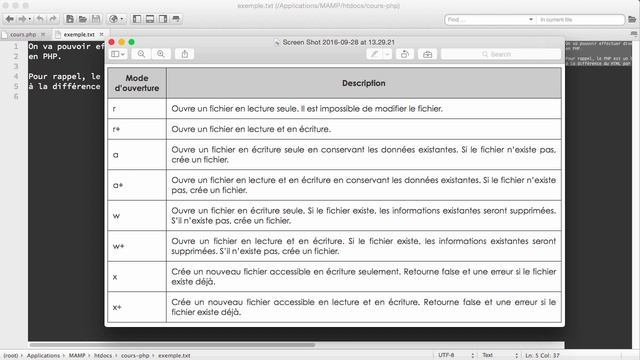Select the Preview highlight pen tool
The width and height of the screenshot is (640, 360).
pos(374,54)
